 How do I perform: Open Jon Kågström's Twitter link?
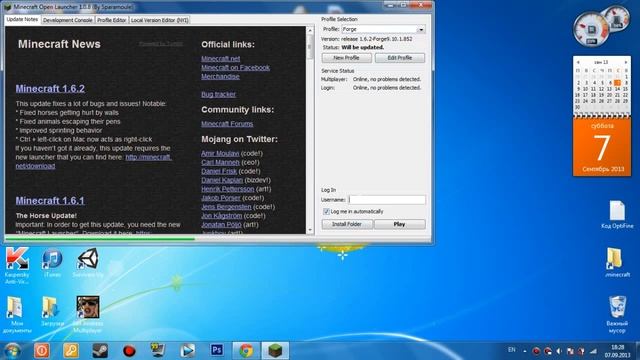(221, 216)
